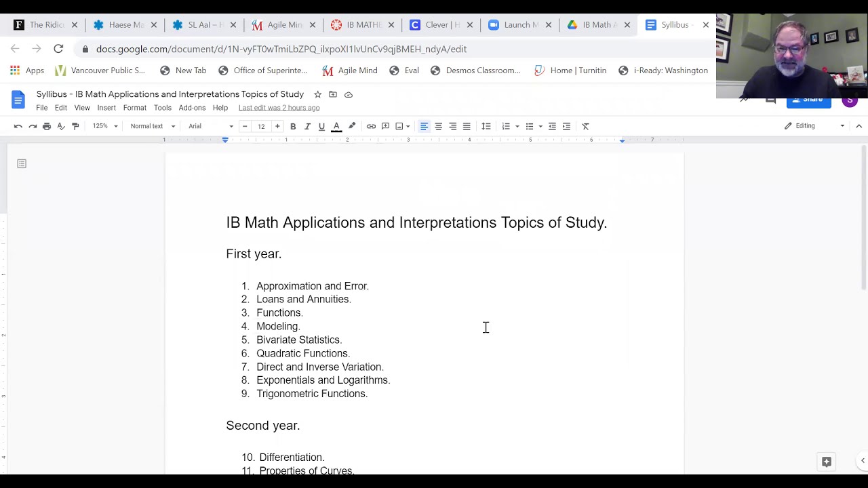868x488 pixels.
Task: Open the Arial font dropdown
Action: pyautogui.click(x=211, y=126)
